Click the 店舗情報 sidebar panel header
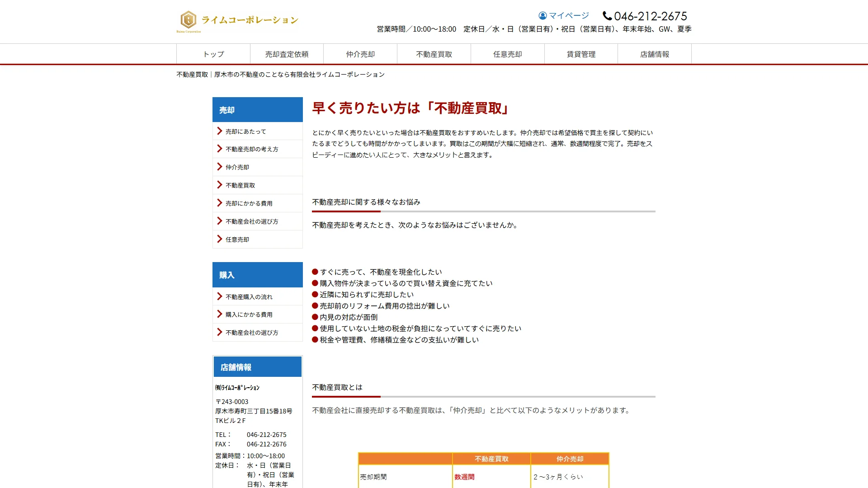The image size is (868, 488). (x=258, y=367)
